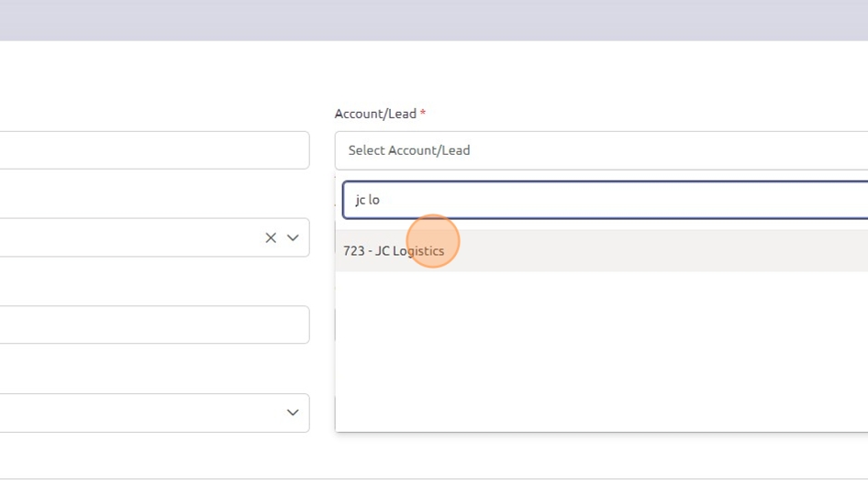868x484 pixels.
Task: Place the cursor after "jc lo" text
Action: (382, 200)
